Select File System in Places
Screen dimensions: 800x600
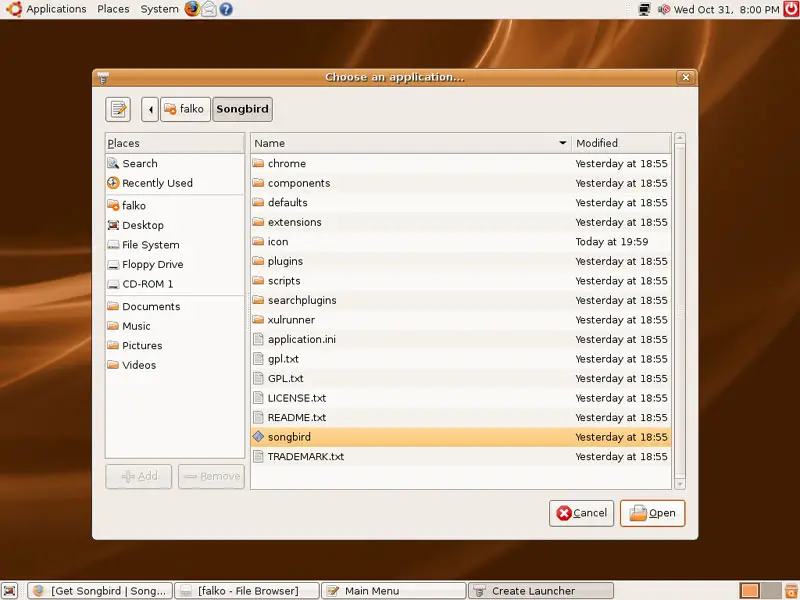coord(174,245)
